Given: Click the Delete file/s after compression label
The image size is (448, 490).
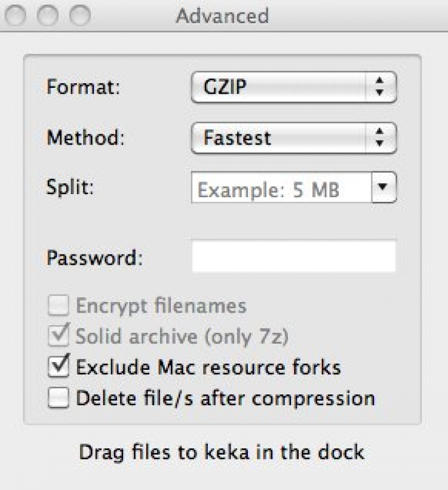Looking at the screenshot, I should pyautogui.click(x=225, y=397).
